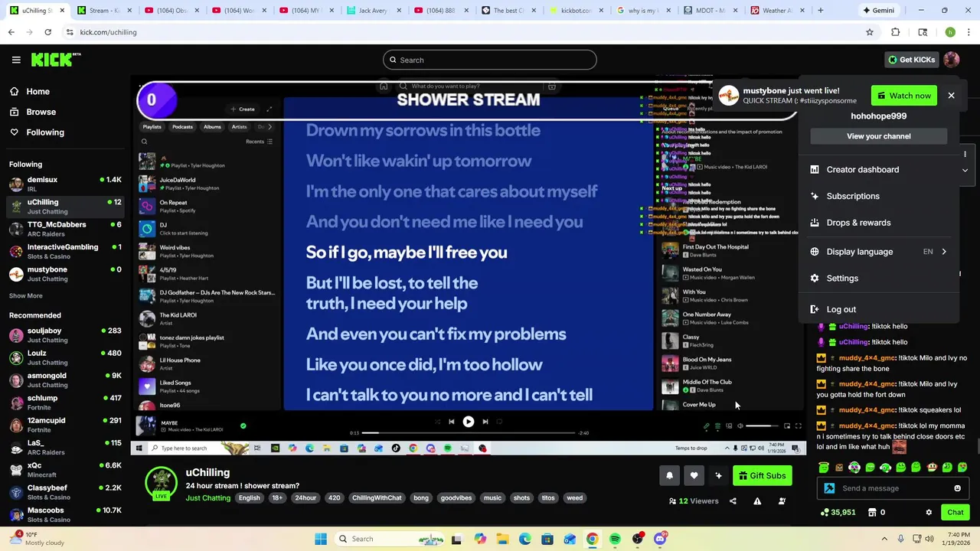Switch to the Weather tab
This screenshot has width=980, height=551.
(x=776, y=11)
